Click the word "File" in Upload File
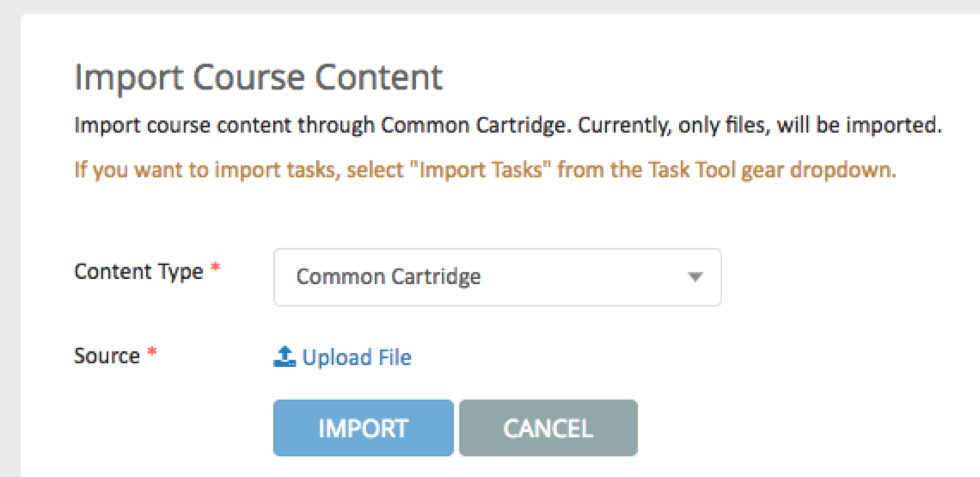This screenshot has width=980, height=477. tap(395, 357)
